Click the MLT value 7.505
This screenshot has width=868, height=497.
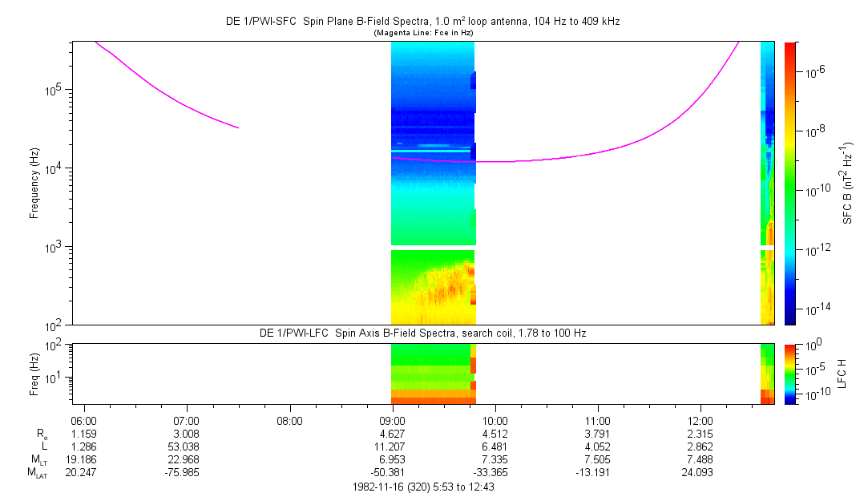[x=598, y=459]
